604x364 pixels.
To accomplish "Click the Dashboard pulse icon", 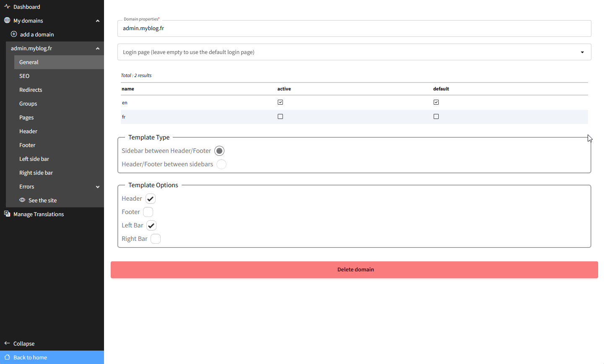I will point(7,7).
